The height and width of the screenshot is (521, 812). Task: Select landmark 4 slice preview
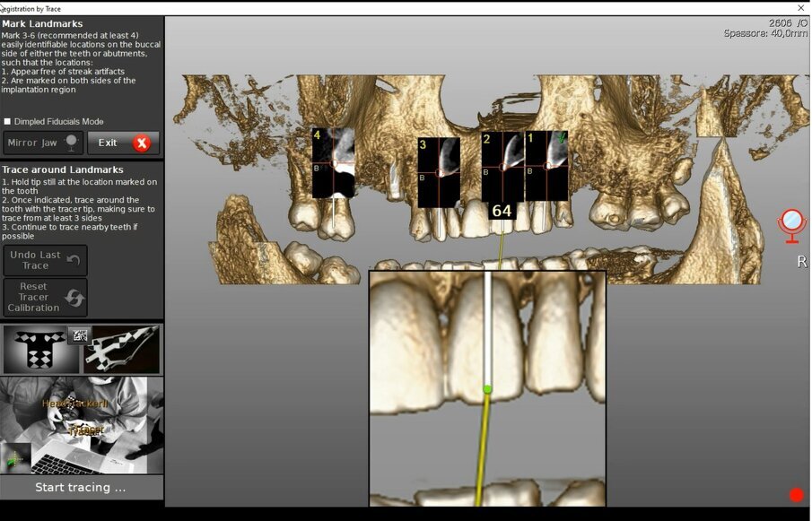point(333,162)
